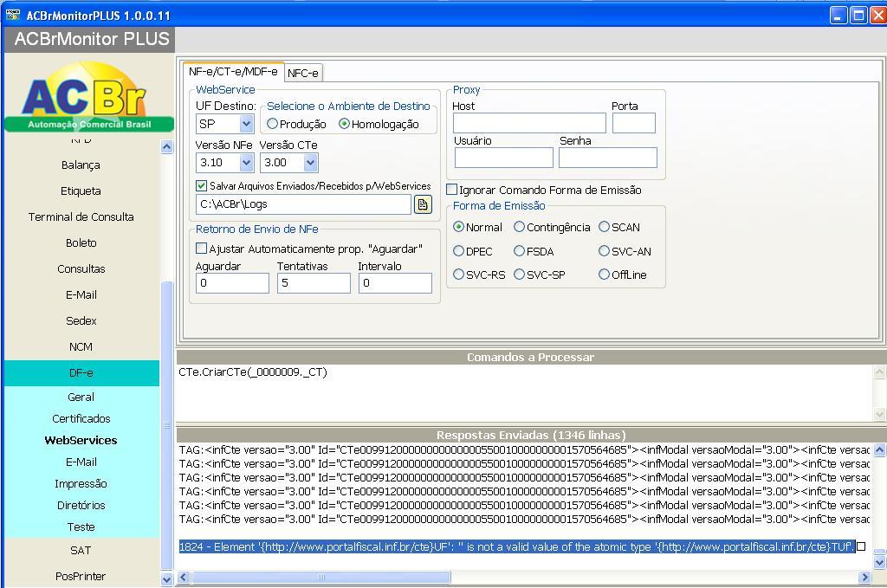The image size is (887, 588).
Task: Click the Tentativas value field
Action: pos(314,283)
